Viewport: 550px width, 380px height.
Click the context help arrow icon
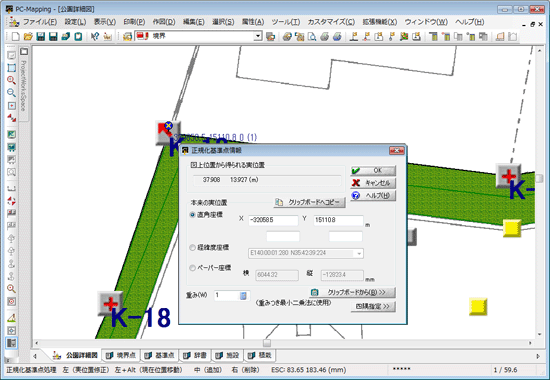94,36
